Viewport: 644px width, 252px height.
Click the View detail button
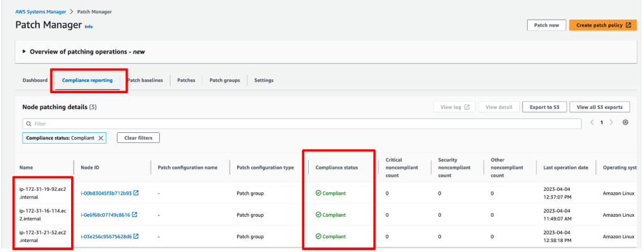coord(499,107)
